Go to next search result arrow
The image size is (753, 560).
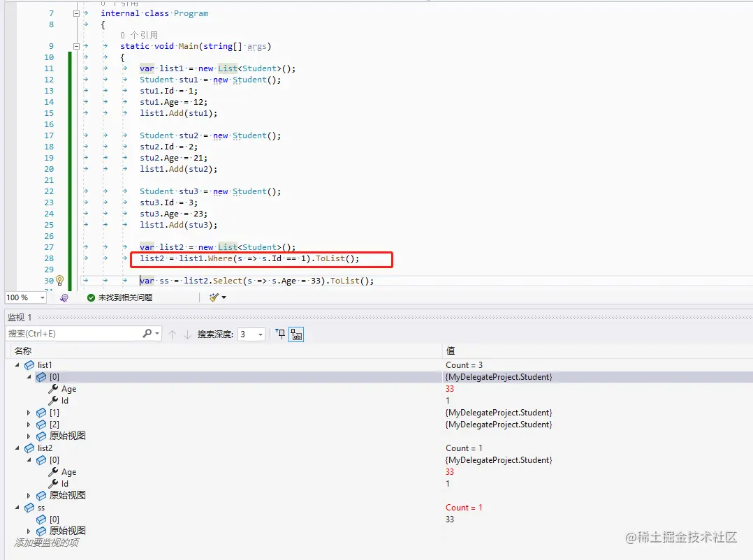point(187,334)
